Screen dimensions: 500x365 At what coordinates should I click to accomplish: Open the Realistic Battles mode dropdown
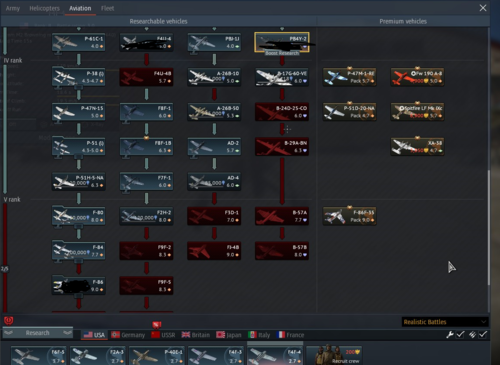pyautogui.click(x=445, y=322)
